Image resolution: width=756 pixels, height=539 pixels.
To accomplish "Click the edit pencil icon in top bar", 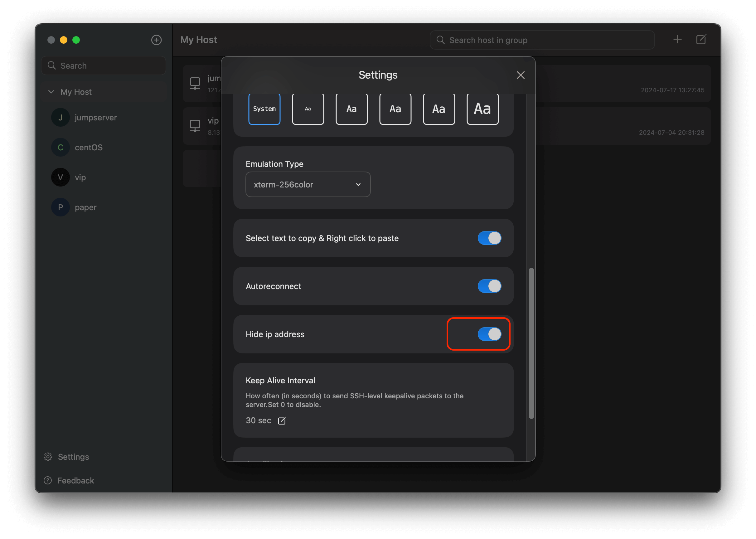I will (701, 40).
